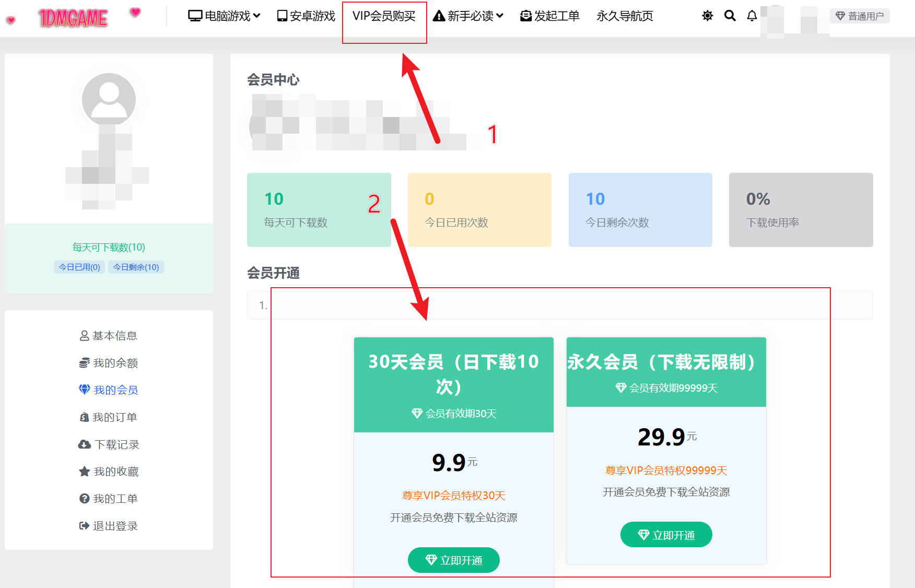Image resolution: width=915 pixels, height=588 pixels.
Task: Click 立即开通 for the 永久会员 plan
Action: [666, 535]
